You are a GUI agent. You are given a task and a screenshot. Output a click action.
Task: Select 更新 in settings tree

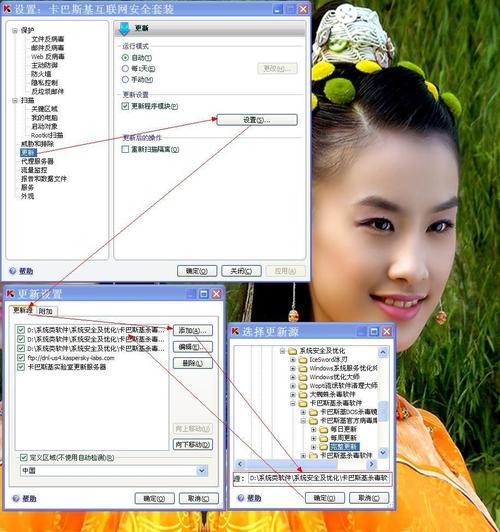(28, 153)
